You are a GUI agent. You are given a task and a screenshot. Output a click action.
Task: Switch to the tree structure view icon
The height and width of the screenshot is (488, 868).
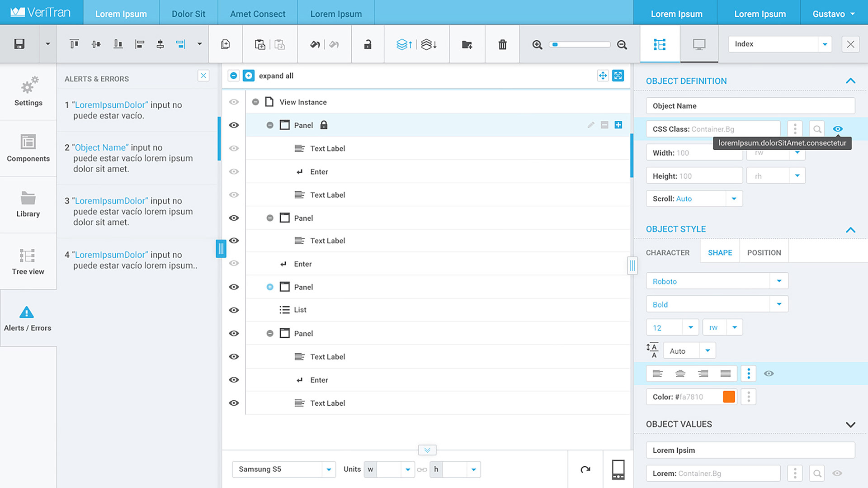(x=660, y=44)
